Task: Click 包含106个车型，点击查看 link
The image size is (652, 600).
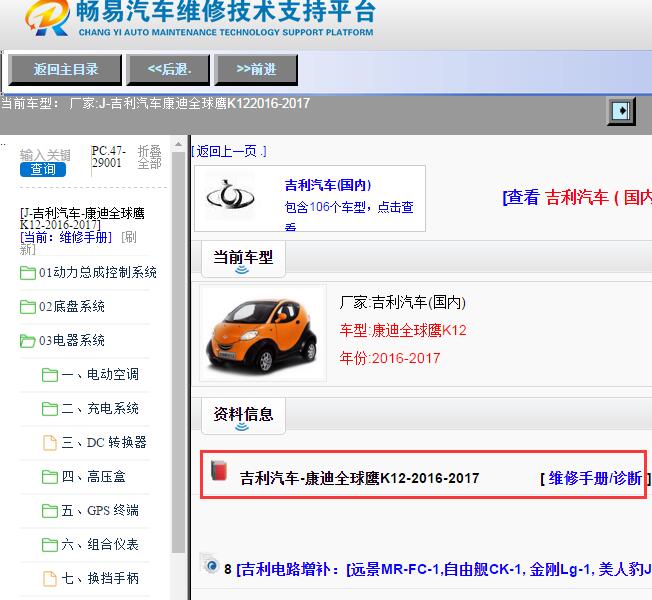Action: coord(348,216)
